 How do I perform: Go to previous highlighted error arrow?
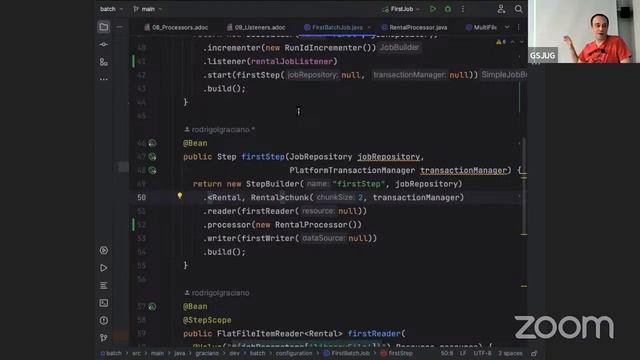click(x=513, y=42)
